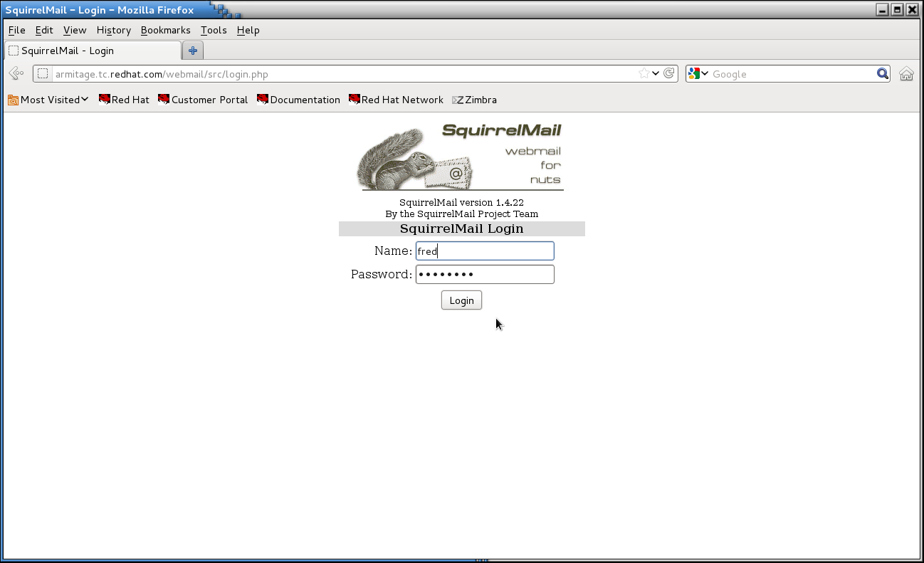Focus the Name input field
This screenshot has width=924, height=563.
(x=485, y=251)
